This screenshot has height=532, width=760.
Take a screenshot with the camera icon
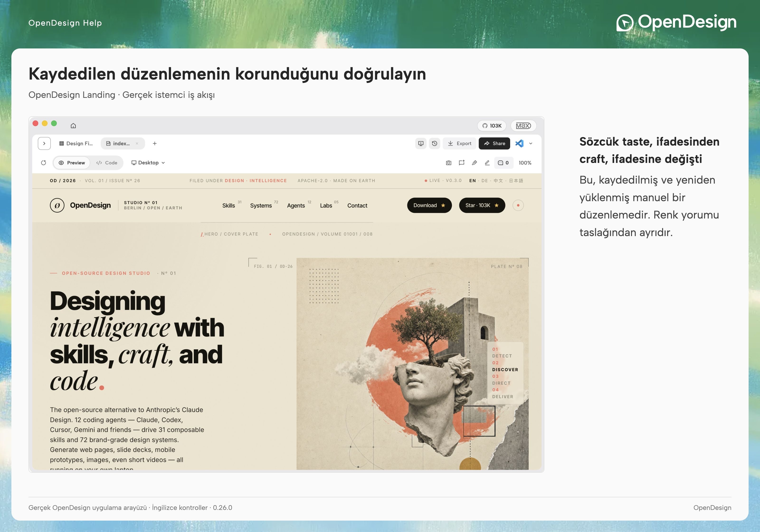(x=449, y=162)
